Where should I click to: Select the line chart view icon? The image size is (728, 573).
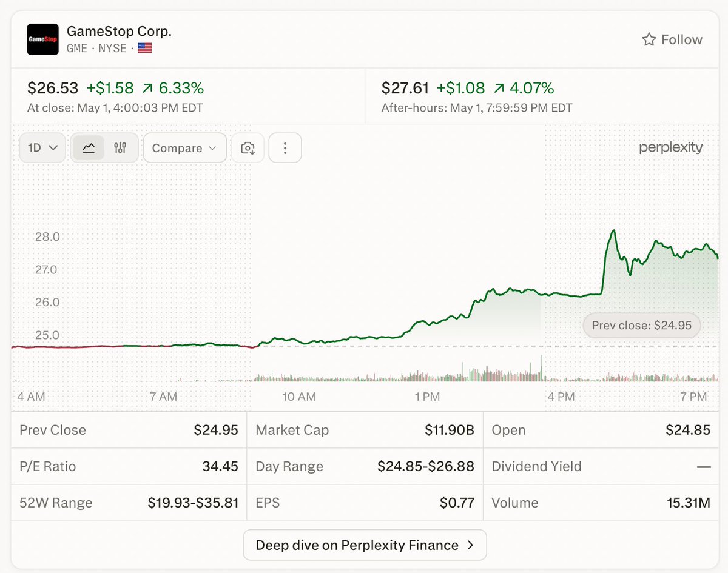(x=89, y=148)
